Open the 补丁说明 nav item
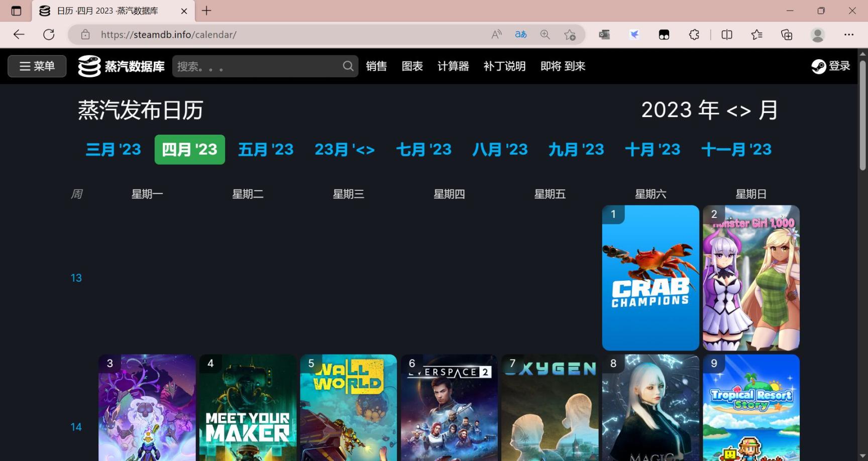Image resolution: width=868 pixels, height=461 pixels. click(504, 66)
